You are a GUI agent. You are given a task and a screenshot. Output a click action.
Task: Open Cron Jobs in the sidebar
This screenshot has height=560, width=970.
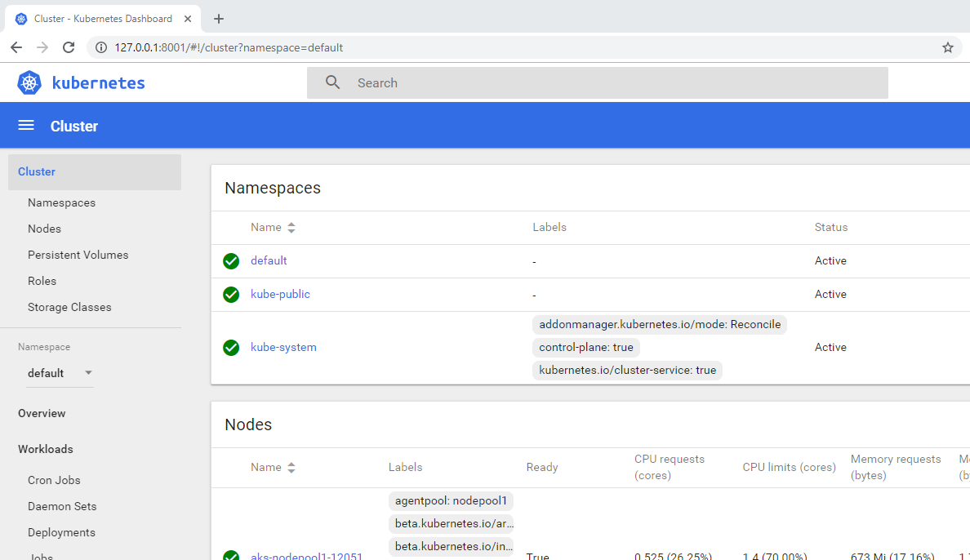[54, 480]
